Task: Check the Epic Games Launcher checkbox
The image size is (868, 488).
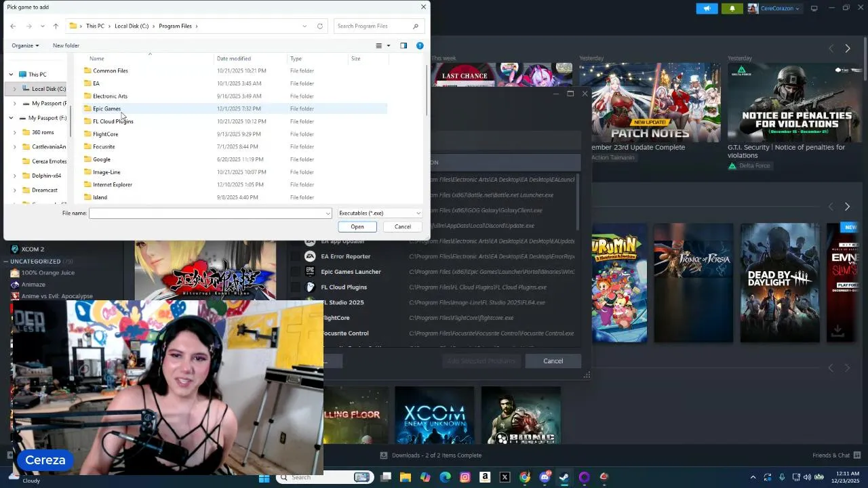Action: tap(294, 271)
